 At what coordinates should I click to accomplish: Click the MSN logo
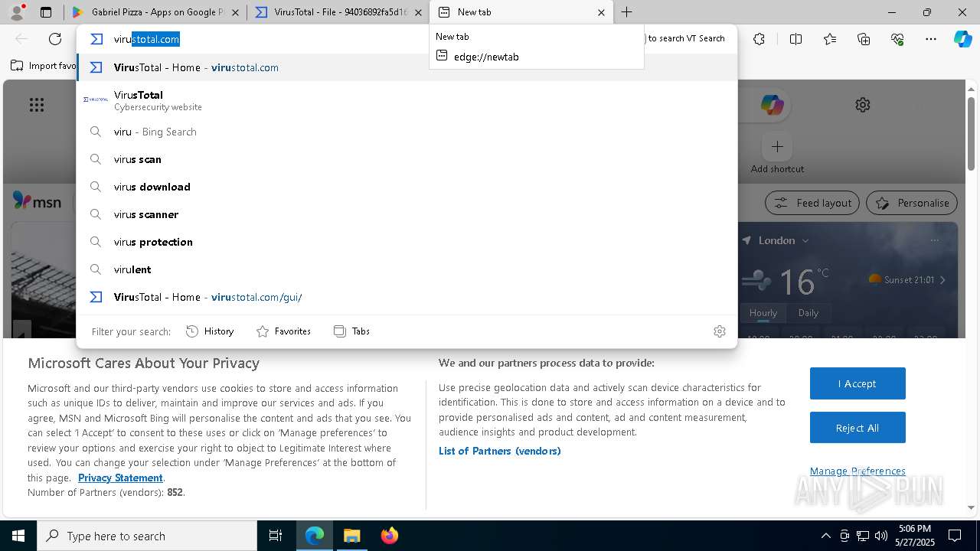[37, 201]
